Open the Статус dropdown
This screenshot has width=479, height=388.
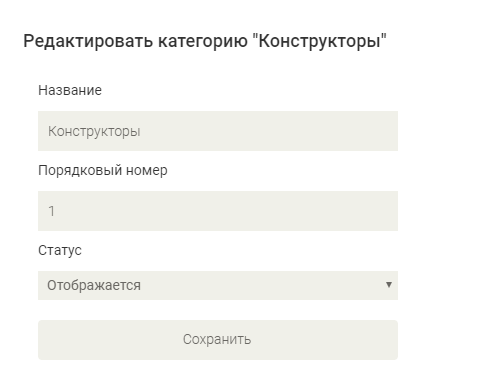click(x=218, y=285)
